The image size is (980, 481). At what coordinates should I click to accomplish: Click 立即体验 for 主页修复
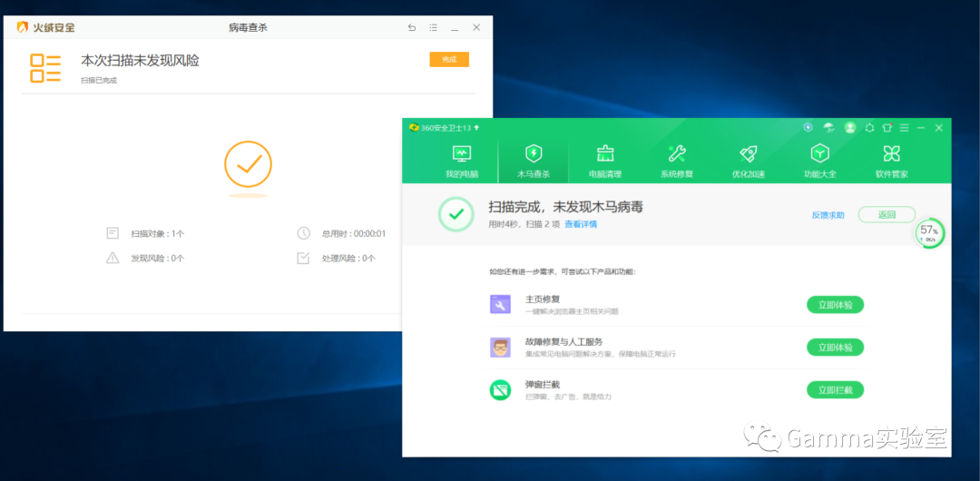tap(835, 305)
